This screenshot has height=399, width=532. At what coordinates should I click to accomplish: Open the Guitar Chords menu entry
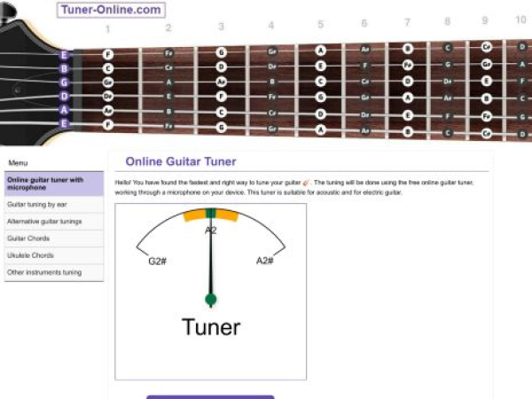(x=54, y=239)
